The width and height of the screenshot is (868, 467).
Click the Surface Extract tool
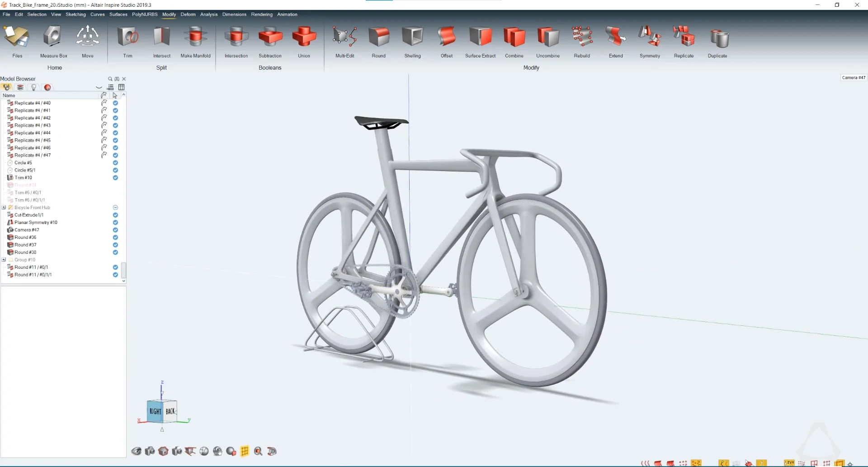pyautogui.click(x=480, y=42)
